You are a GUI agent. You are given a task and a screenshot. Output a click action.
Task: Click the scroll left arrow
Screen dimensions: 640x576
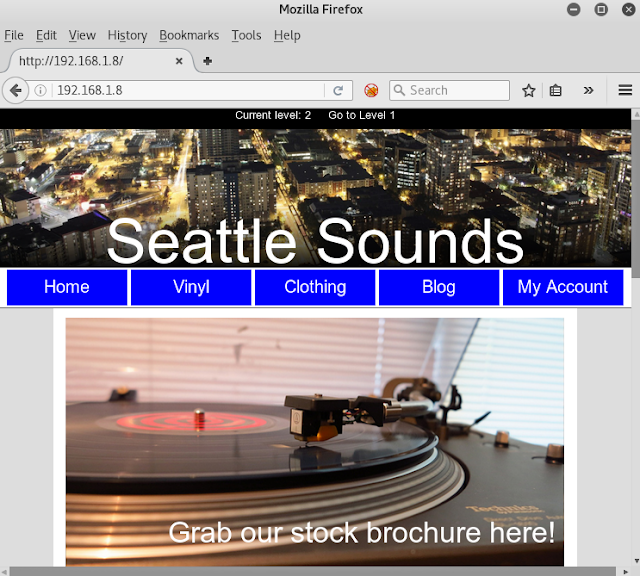(x=4, y=572)
